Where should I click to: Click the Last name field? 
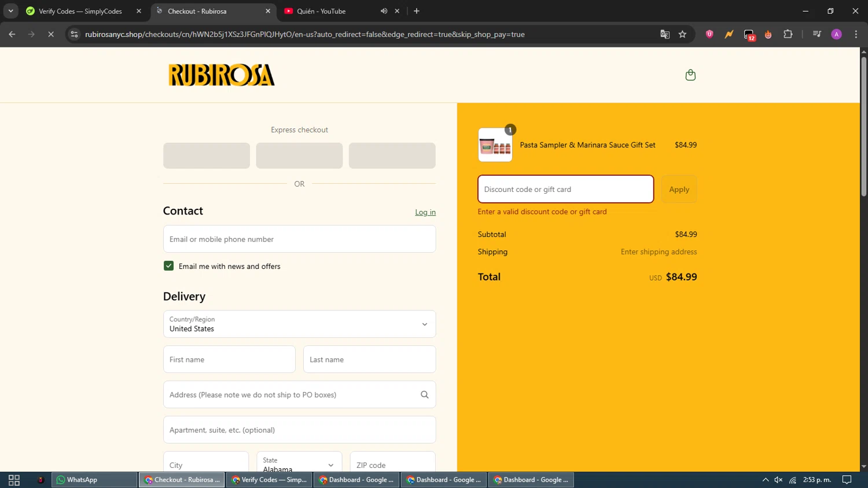[369, 359]
